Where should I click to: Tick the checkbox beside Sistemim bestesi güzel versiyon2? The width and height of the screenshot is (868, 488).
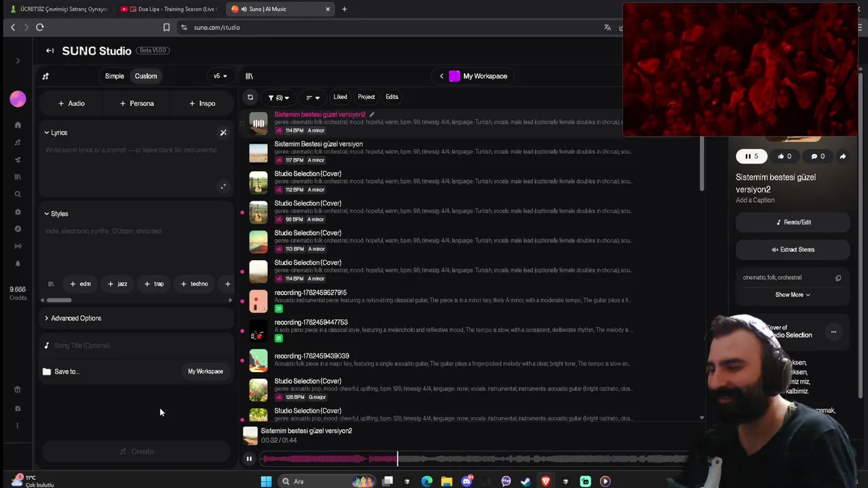pyautogui.click(x=243, y=123)
